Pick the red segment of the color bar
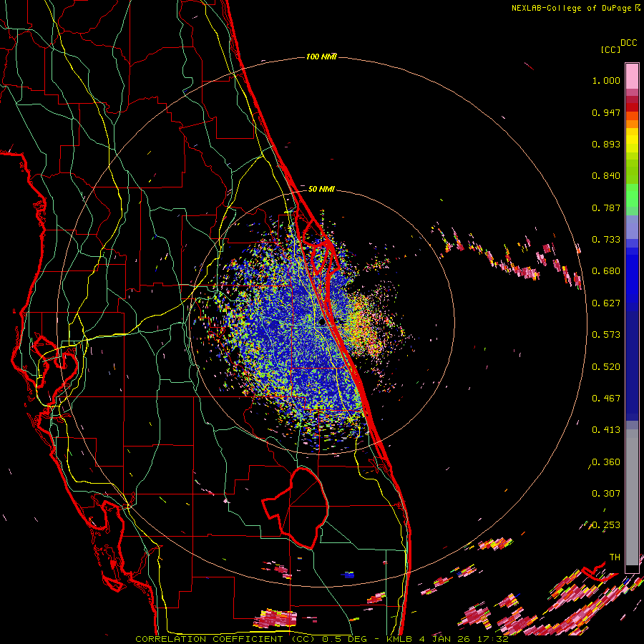644x644 pixels. (x=632, y=107)
